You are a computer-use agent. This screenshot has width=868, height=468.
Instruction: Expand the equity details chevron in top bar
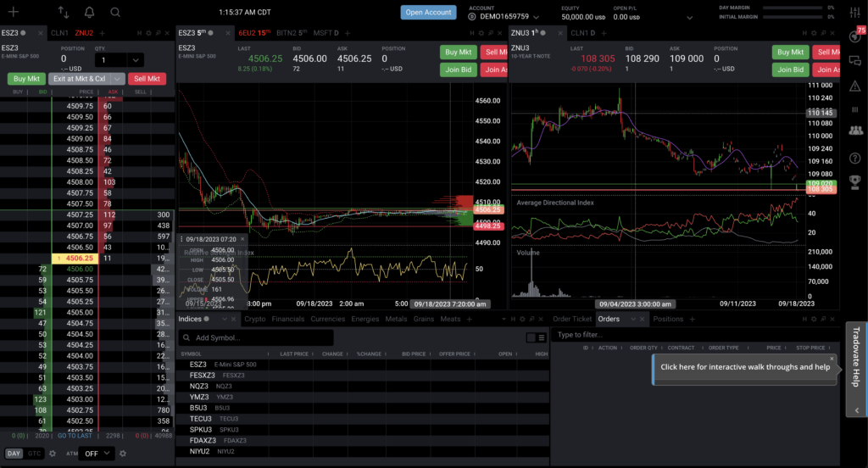(690, 17)
